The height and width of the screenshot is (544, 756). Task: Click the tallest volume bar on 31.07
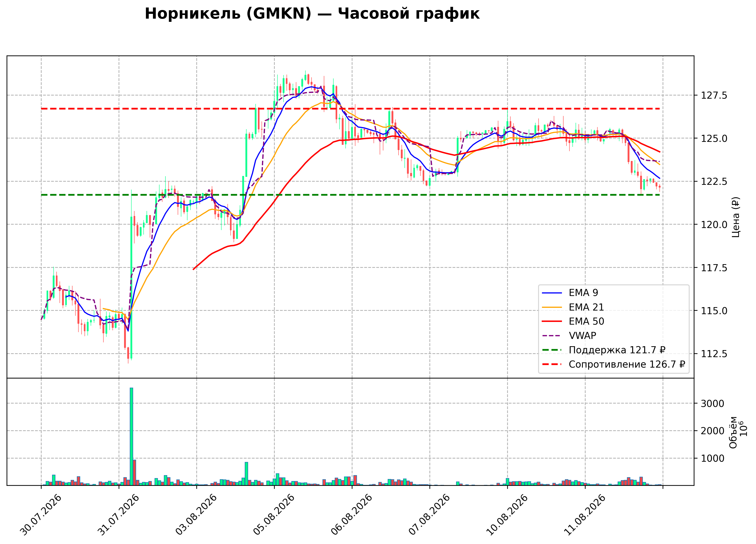point(131,436)
